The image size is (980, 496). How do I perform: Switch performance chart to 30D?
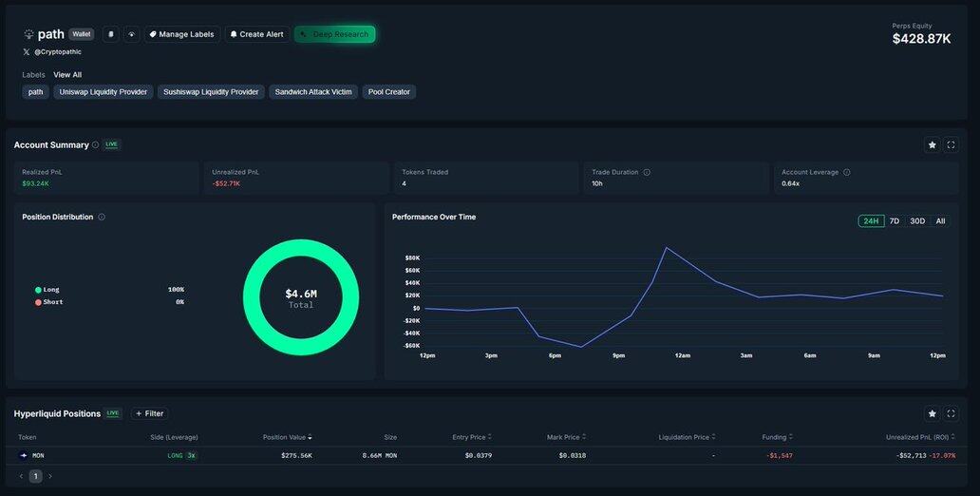click(917, 221)
